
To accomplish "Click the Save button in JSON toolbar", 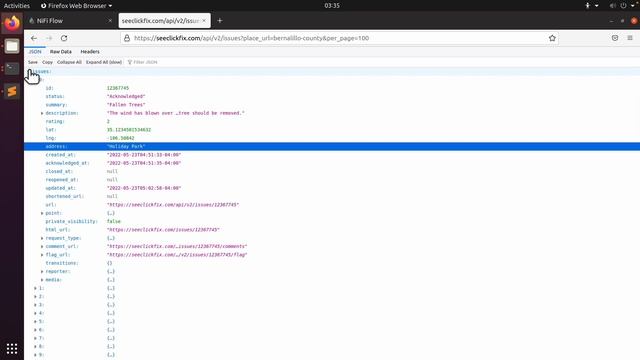I will click(33, 62).
